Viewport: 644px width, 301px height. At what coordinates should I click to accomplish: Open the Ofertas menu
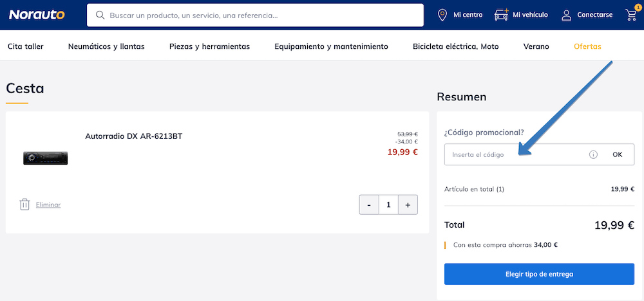587,46
